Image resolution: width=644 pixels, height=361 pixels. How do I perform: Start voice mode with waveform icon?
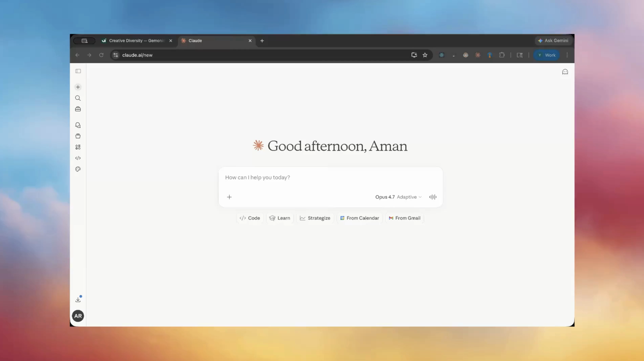tap(433, 197)
